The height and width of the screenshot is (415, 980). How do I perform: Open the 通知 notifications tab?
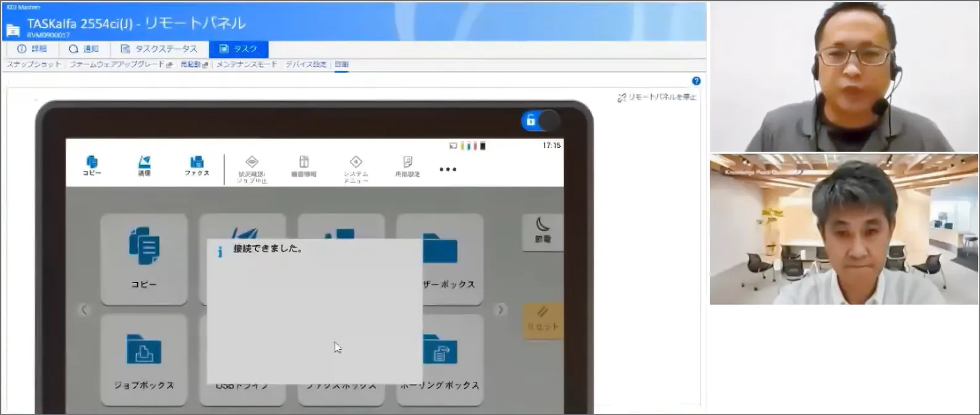pos(84,49)
